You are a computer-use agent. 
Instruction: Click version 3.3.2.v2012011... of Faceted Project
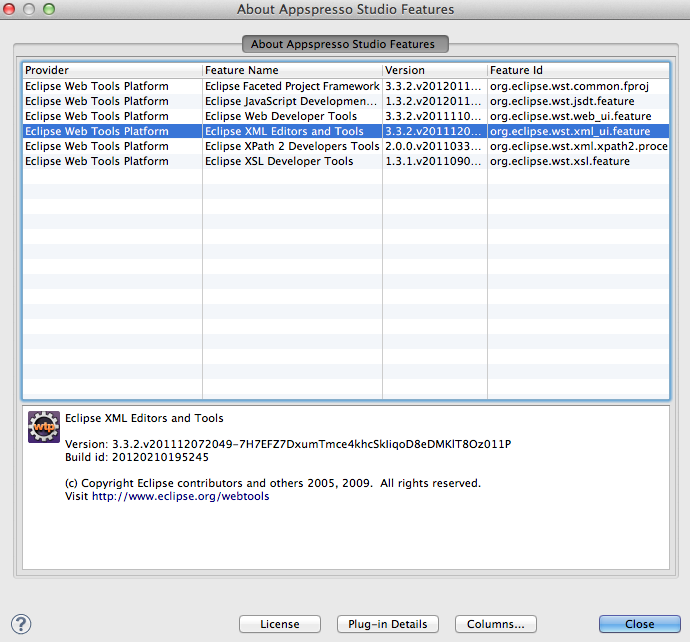435,86
